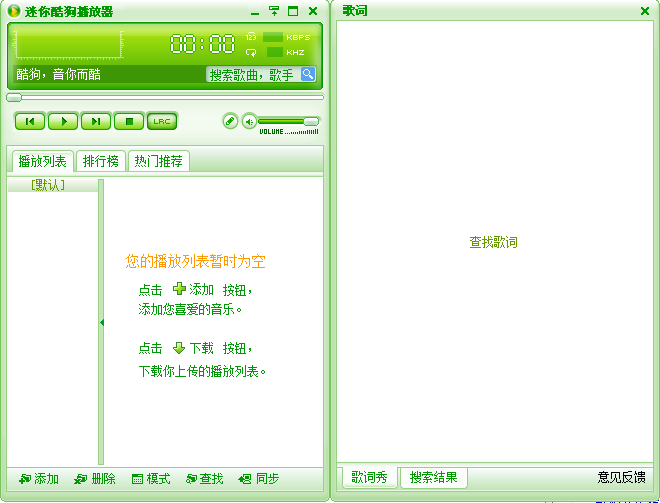This screenshot has width=660, height=503.
Task: Focus the 搜索歌曲，歌手 search field
Action: click(x=253, y=75)
